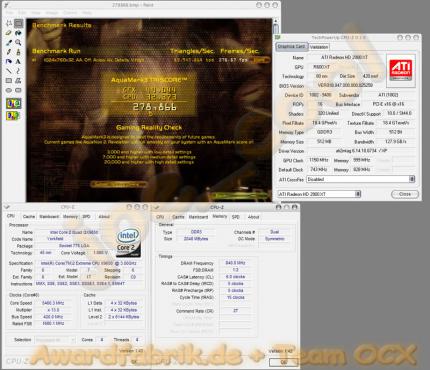Click the GPU-Z Memory Size value 512 MB

(324, 141)
